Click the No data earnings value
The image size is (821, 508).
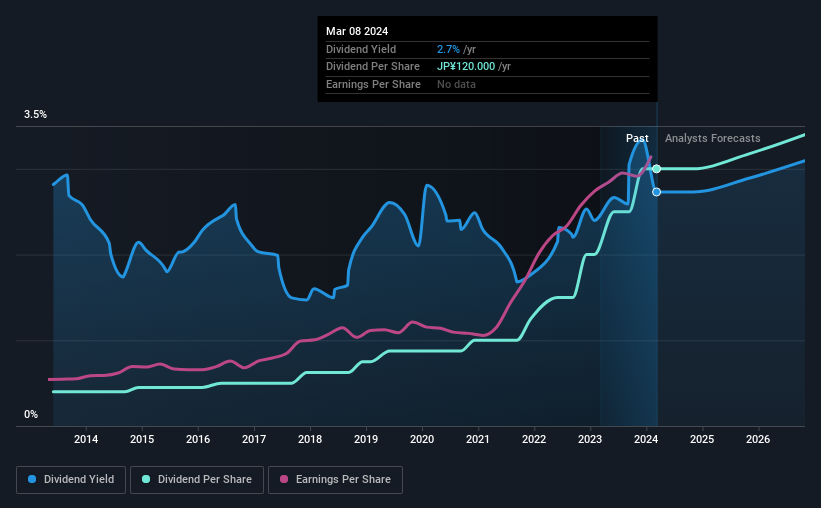click(x=457, y=84)
